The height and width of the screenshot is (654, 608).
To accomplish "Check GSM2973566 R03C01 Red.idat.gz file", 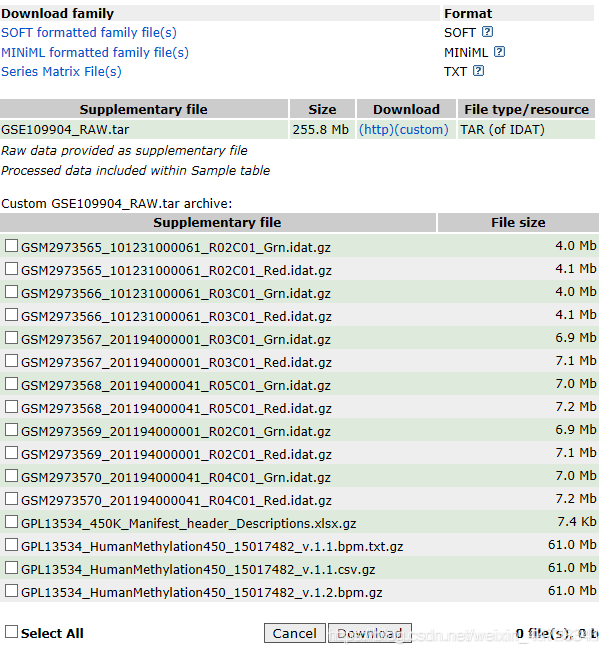I will 11,314.
